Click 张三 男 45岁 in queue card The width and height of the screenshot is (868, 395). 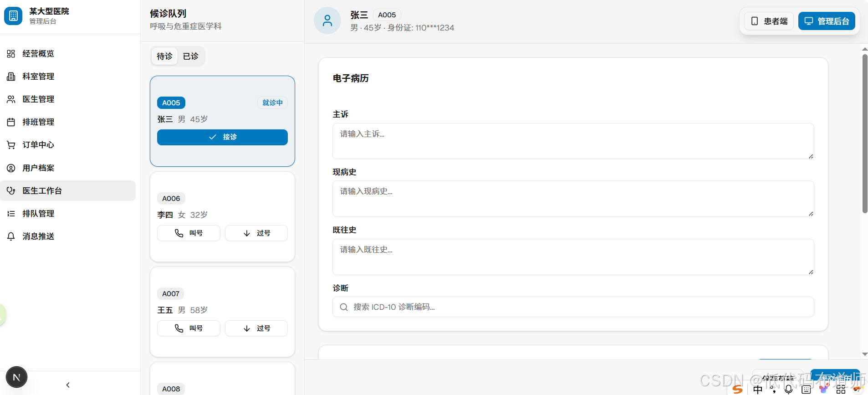[183, 119]
